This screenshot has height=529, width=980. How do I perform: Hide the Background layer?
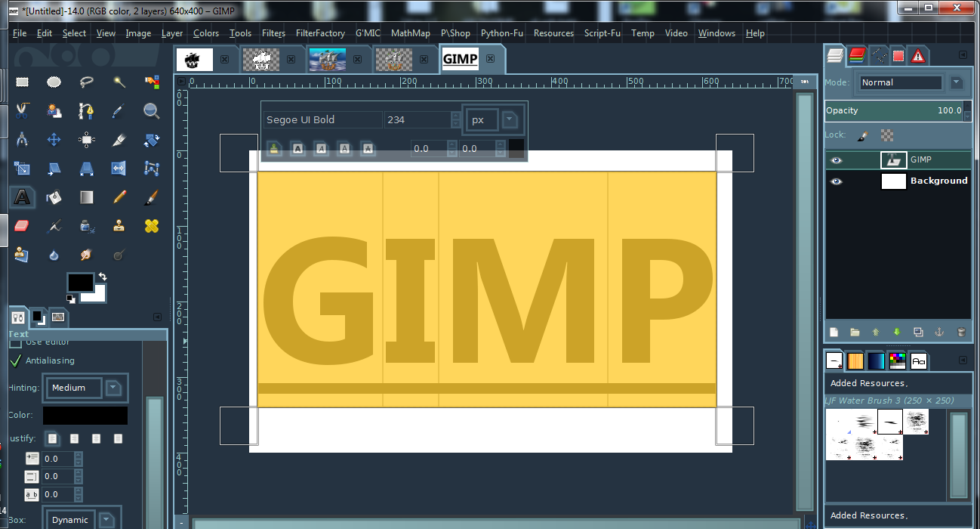836,181
